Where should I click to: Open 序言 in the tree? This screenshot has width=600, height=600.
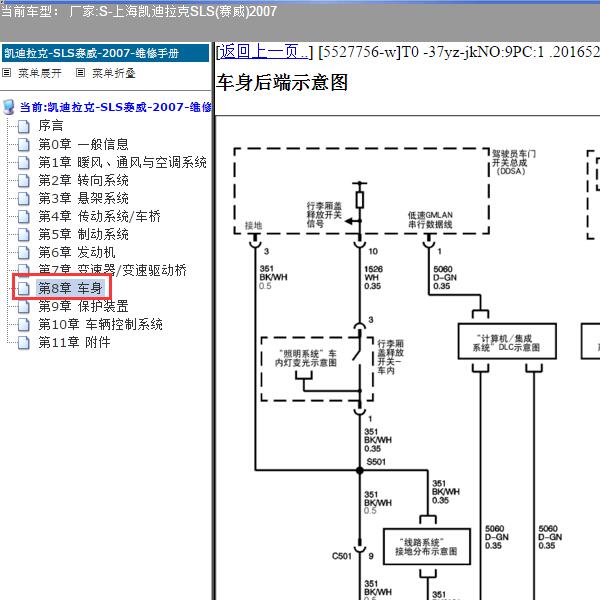[x=51, y=126]
